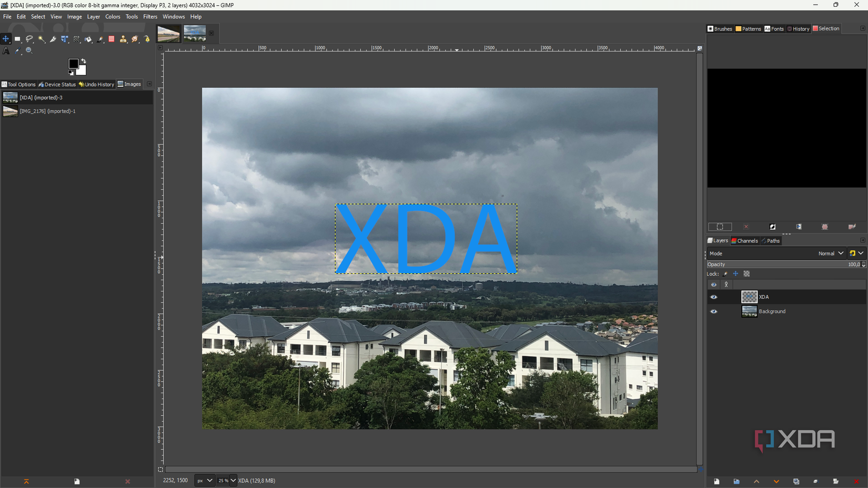Open the Layer menu
868x488 pixels.
94,17
